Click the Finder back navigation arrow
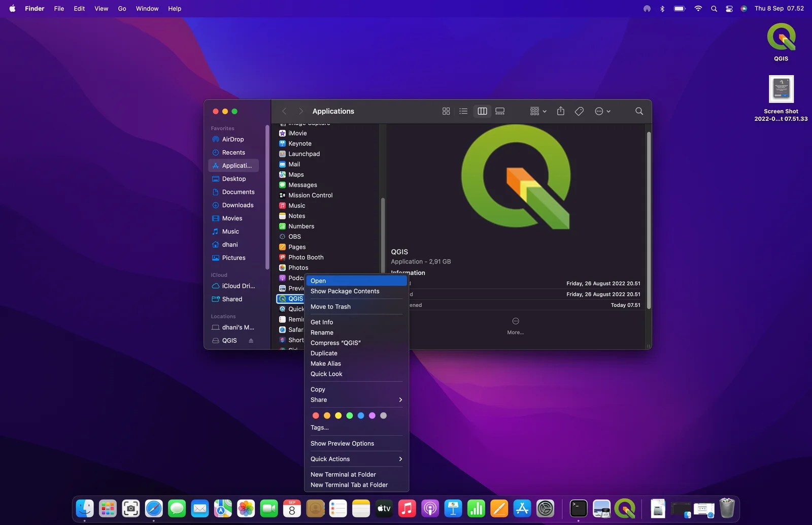 pyautogui.click(x=284, y=111)
